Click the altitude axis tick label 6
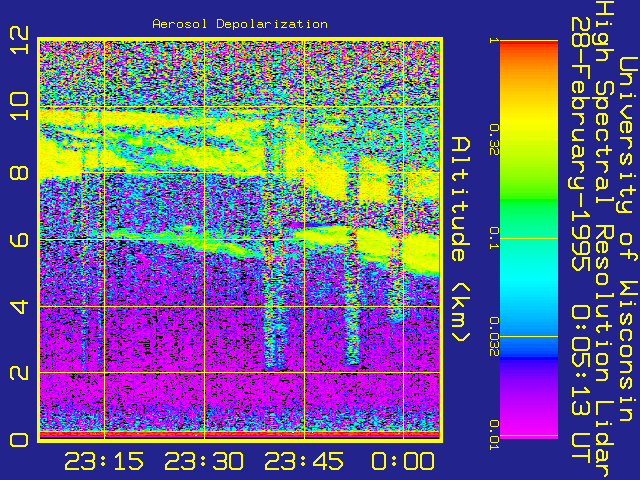 pos(20,239)
